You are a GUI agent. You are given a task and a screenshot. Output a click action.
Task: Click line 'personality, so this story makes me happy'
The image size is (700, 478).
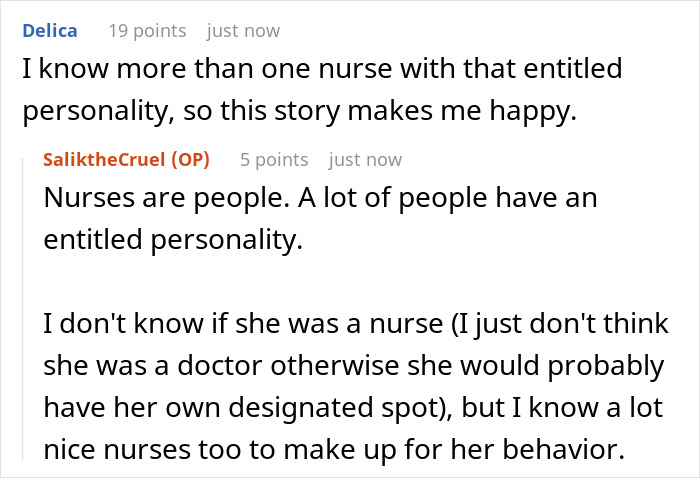coord(300,112)
